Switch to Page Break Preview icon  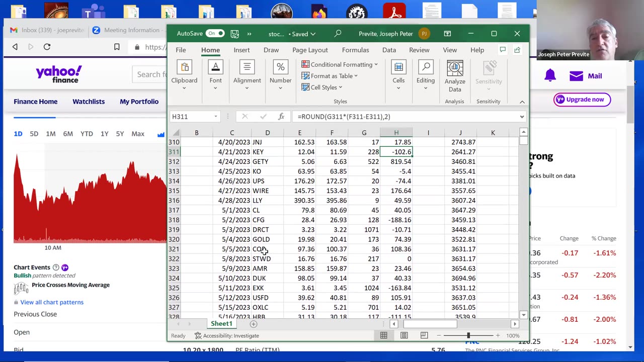point(424,335)
